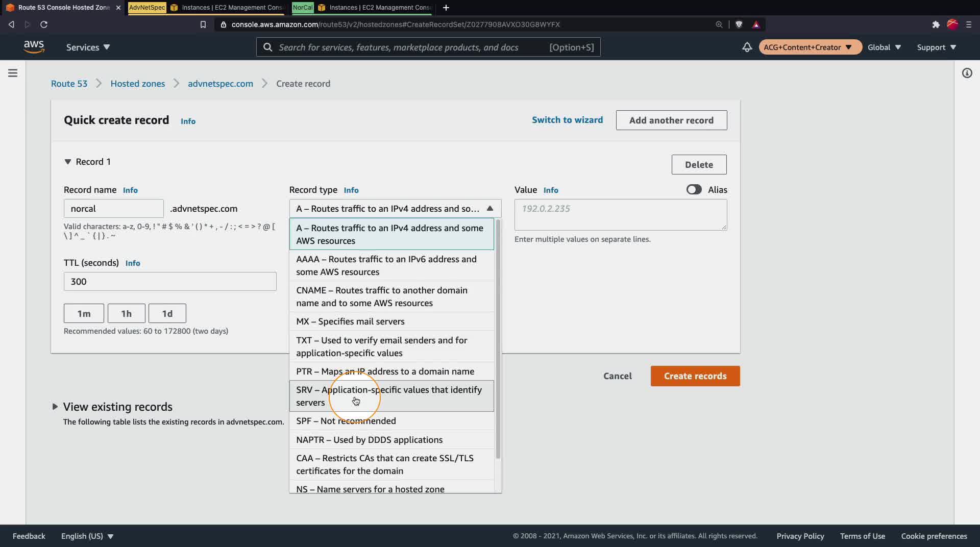Viewport: 980px width, 547px height.
Task: Collapse the Record 1 section
Action: (x=67, y=162)
